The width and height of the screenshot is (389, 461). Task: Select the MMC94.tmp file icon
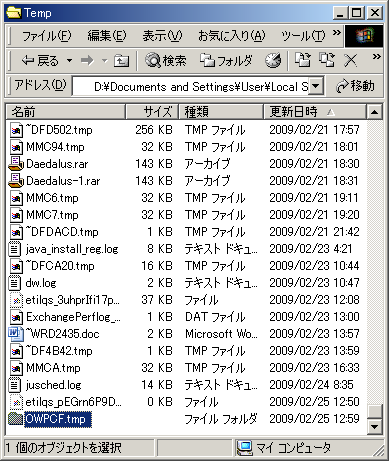[x=16, y=147]
